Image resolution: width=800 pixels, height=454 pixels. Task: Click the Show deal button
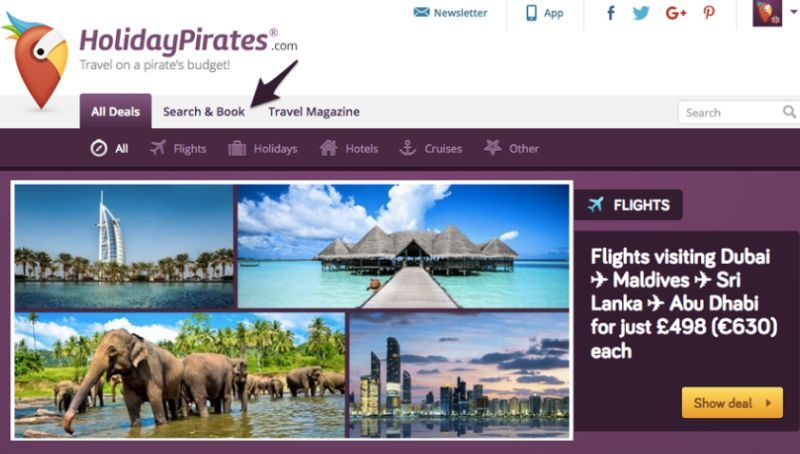(732, 403)
